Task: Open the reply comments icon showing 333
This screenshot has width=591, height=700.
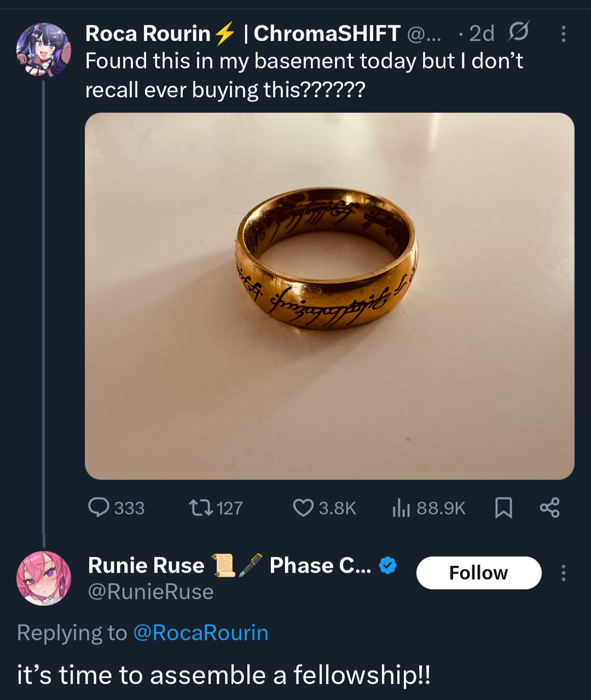Action: tap(116, 508)
